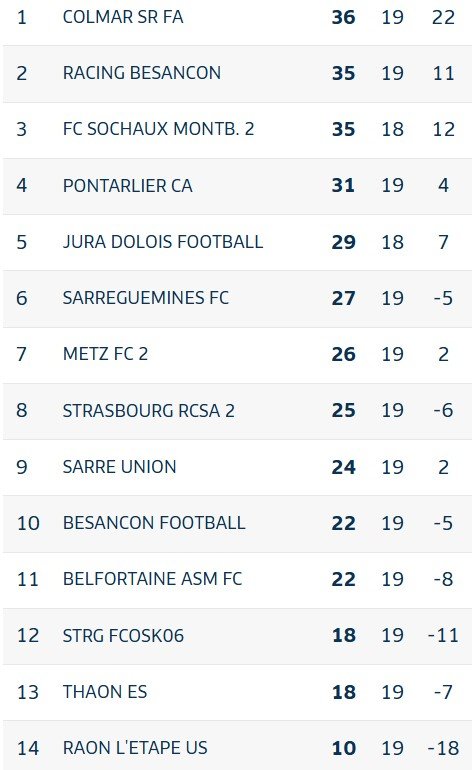Screen dimensions: 472x770
Task: Click Jura Dolois' 18 matches played value
Action: 392,243
